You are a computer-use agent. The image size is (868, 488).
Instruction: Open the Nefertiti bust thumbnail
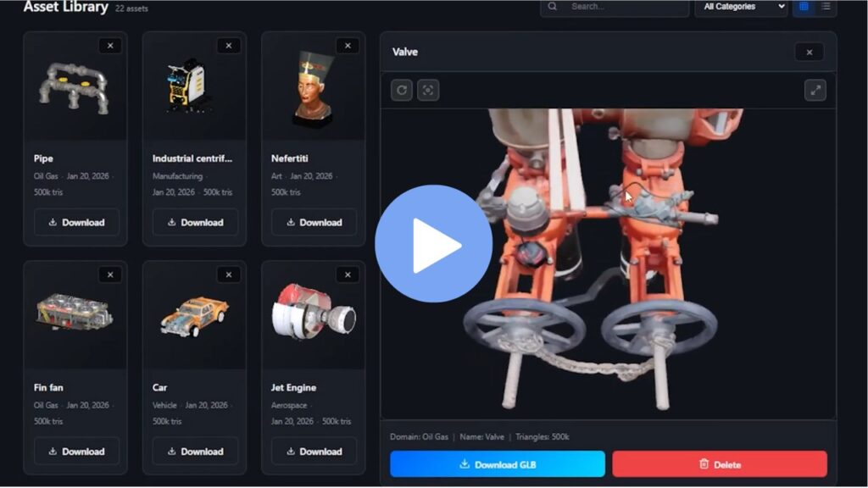313,85
